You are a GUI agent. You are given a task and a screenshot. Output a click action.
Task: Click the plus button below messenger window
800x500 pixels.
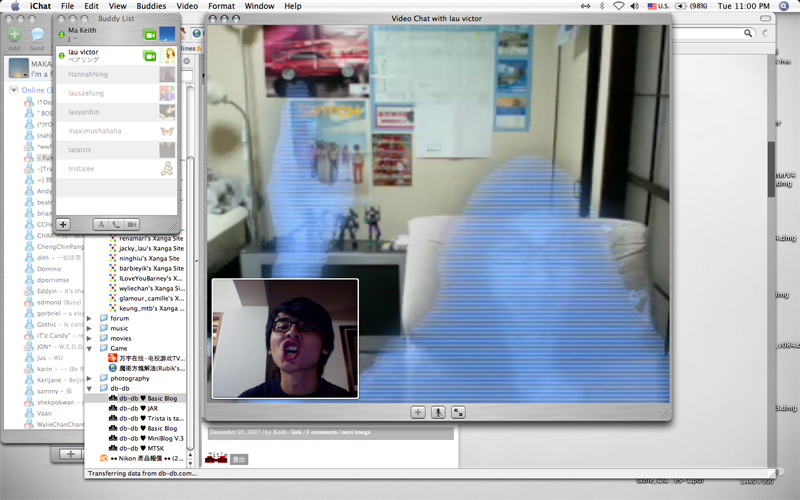coord(70,454)
